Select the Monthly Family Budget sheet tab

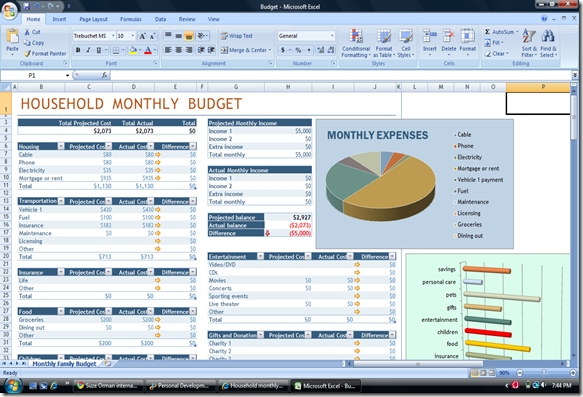point(64,364)
